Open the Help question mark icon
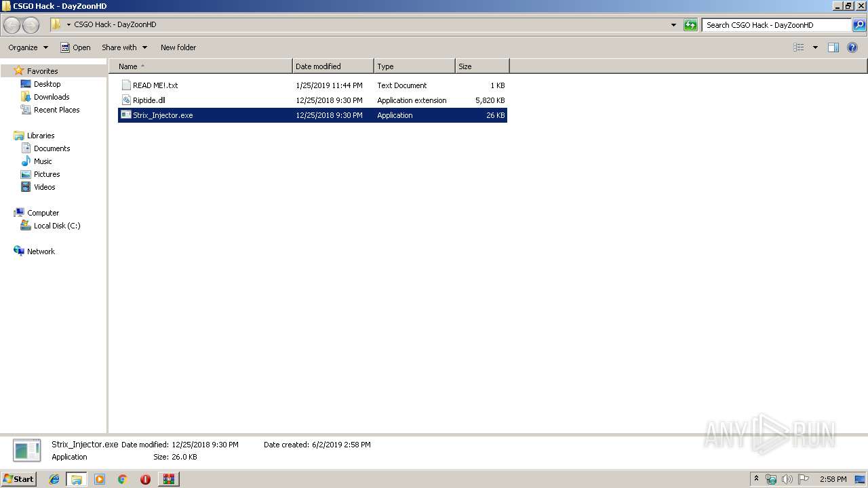868x488 pixels. pyautogui.click(x=853, y=47)
